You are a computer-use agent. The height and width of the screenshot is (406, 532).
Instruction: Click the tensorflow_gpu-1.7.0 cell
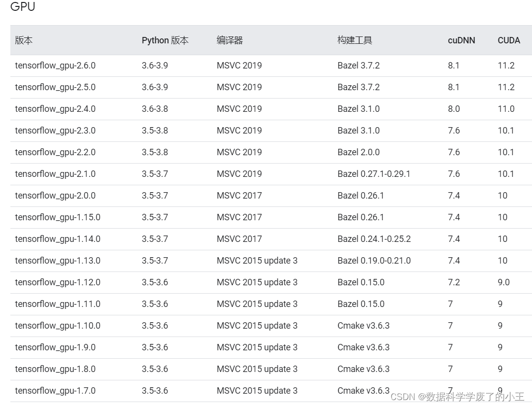pos(55,391)
